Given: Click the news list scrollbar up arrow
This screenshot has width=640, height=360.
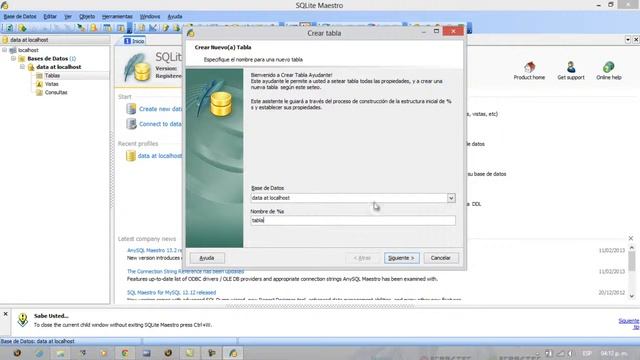Looking at the screenshot, I should (631, 248).
